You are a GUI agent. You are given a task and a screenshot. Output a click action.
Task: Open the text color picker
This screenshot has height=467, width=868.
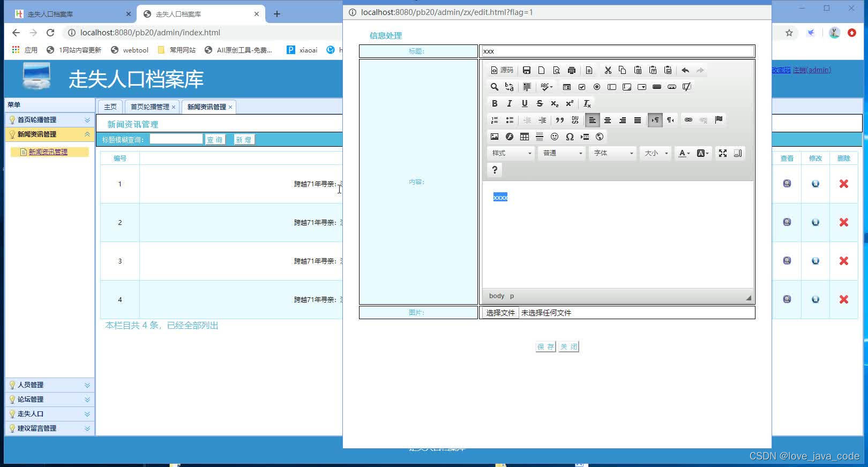684,153
